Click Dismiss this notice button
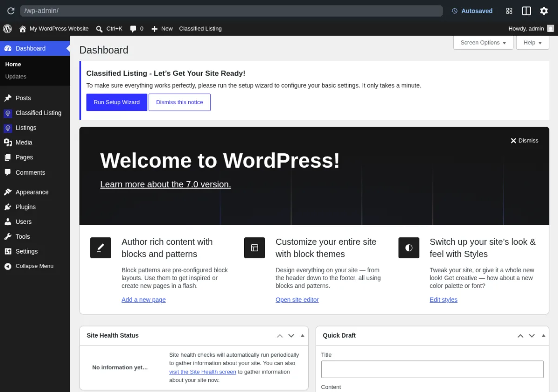This screenshot has height=392, width=558. click(179, 102)
